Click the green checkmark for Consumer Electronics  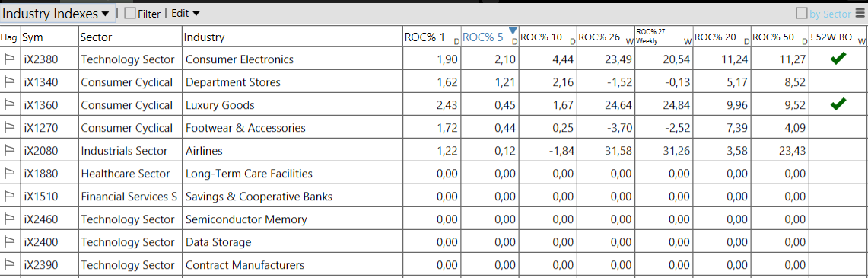(838, 58)
